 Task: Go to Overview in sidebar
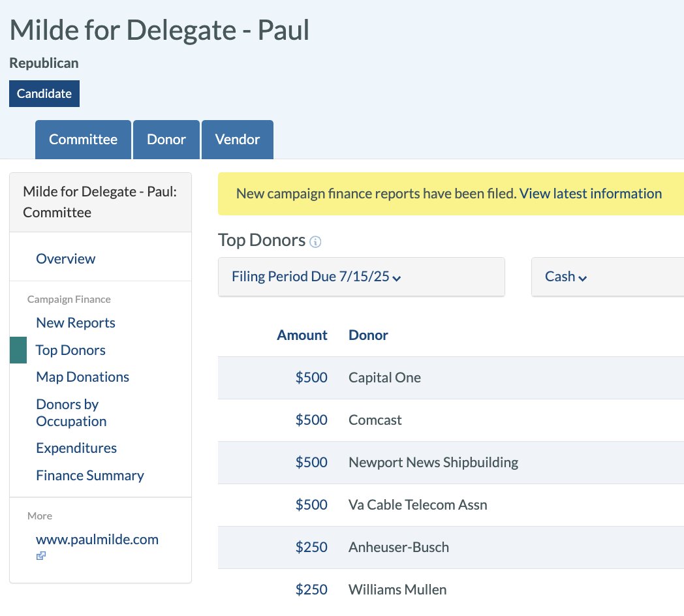65,258
